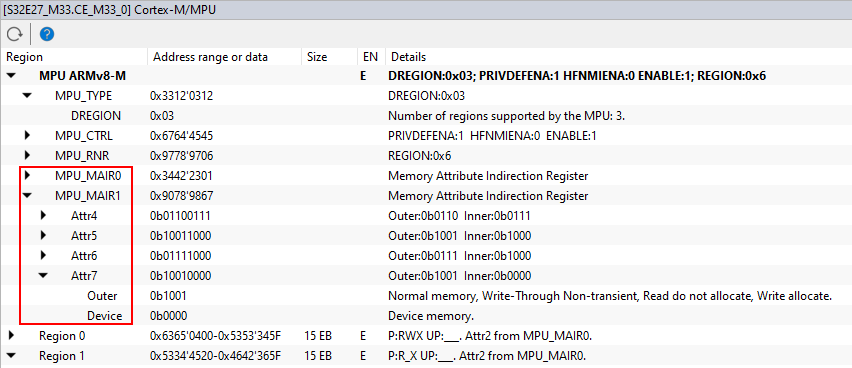Click the value 0x3442'2301 of MPU_MAIR0
Screen dimensions: 852x368
pyautogui.click(x=181, y=176)
